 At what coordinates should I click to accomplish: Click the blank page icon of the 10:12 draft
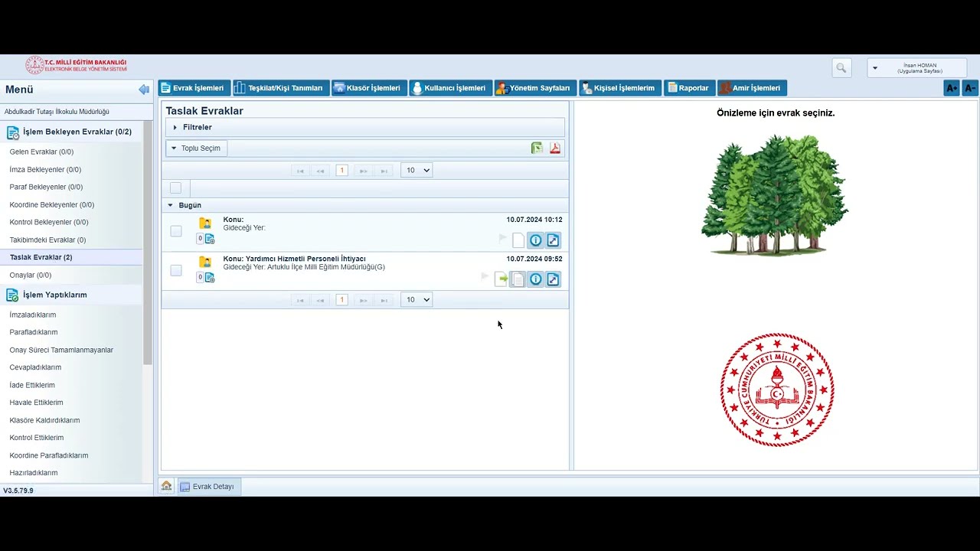[x=518, y=240]
